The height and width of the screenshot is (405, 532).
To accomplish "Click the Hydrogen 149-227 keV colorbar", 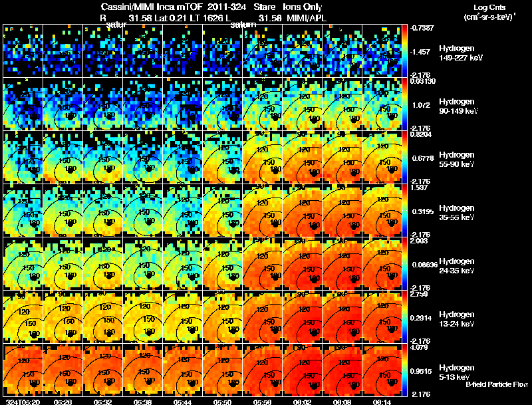I will tap(404, 51).
